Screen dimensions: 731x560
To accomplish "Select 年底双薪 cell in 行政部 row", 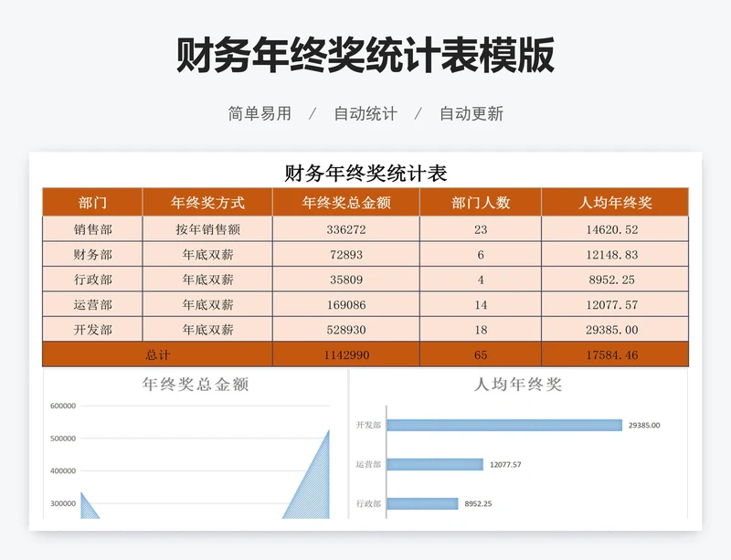I will [207, 280].
